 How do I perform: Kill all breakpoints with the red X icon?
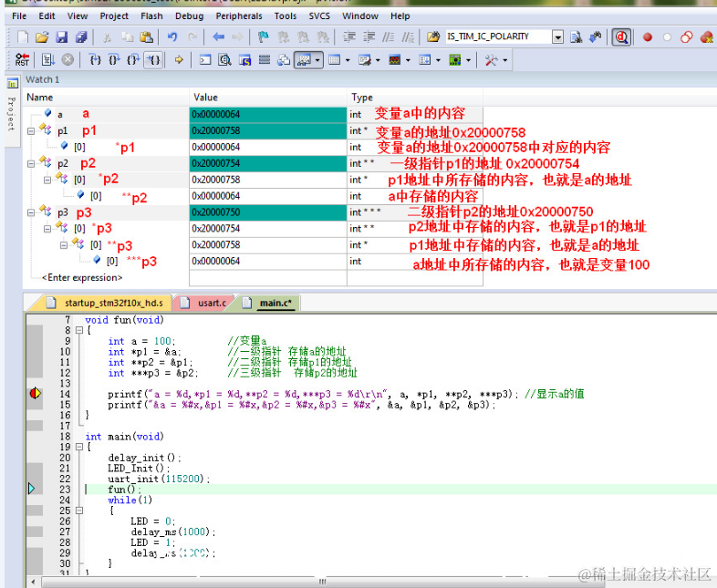(x=707, y=37)
